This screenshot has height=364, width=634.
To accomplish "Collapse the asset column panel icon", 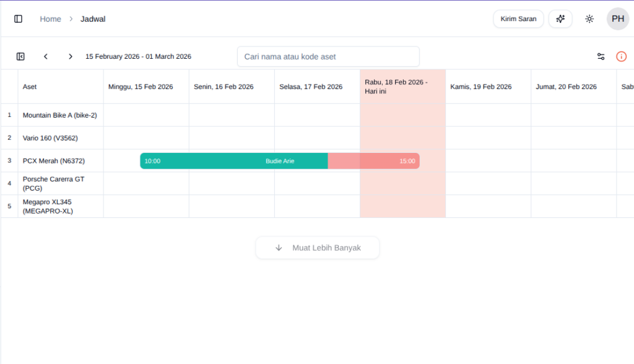I will pos(20,56).
